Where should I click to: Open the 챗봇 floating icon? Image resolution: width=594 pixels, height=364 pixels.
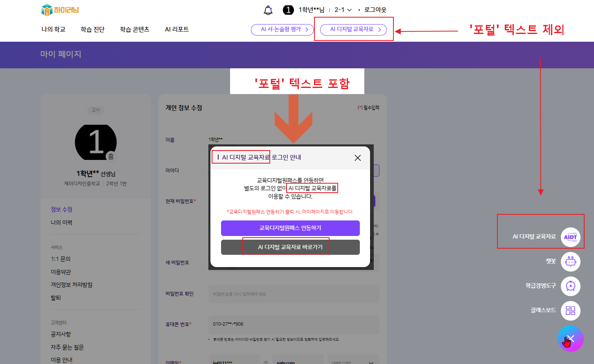571,261
